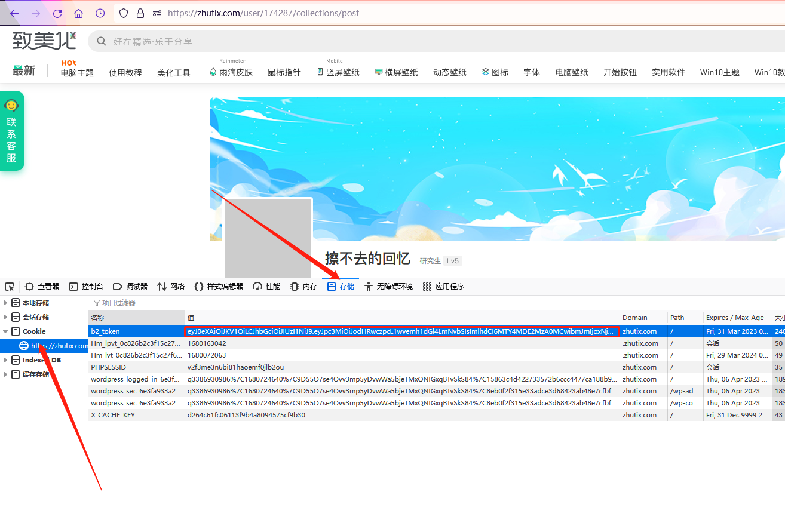Viewport: 785px width, 532px height.
Task: Expand the Indexed DB tree node
Action: pyautogui.click(x=6, y=360)
